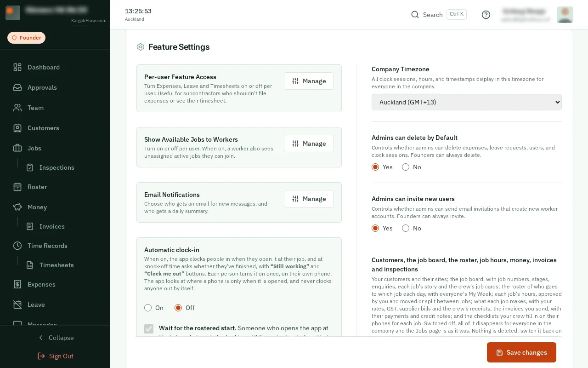
Task: Click the Money piggy bank icon
Action: click(17, 207)
